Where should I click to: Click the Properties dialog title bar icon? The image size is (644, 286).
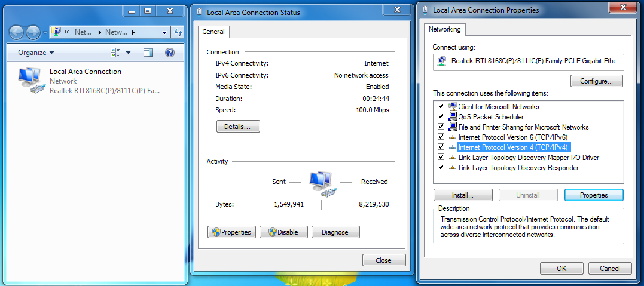pos(425,10)
